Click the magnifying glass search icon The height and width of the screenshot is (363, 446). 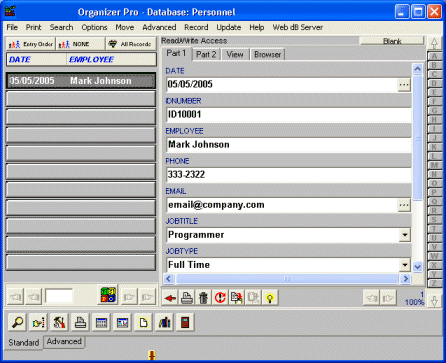pos(17,322)
